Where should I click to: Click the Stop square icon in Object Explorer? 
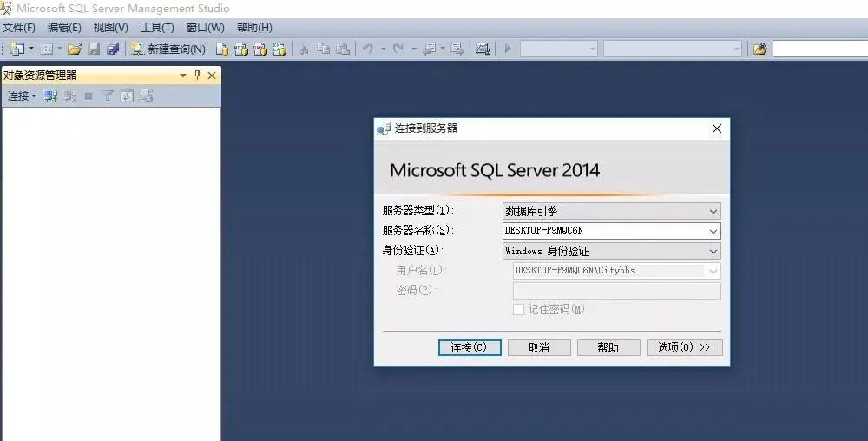pos(88,96)
